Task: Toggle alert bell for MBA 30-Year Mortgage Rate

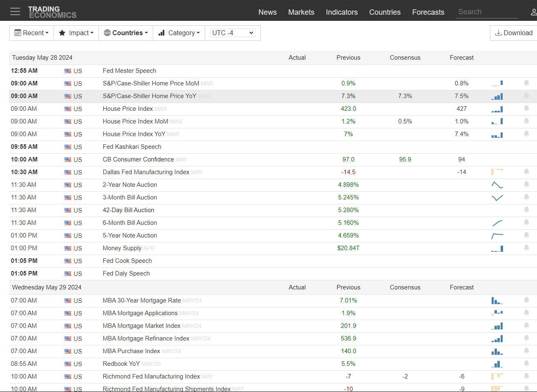Action: point(526,300)
